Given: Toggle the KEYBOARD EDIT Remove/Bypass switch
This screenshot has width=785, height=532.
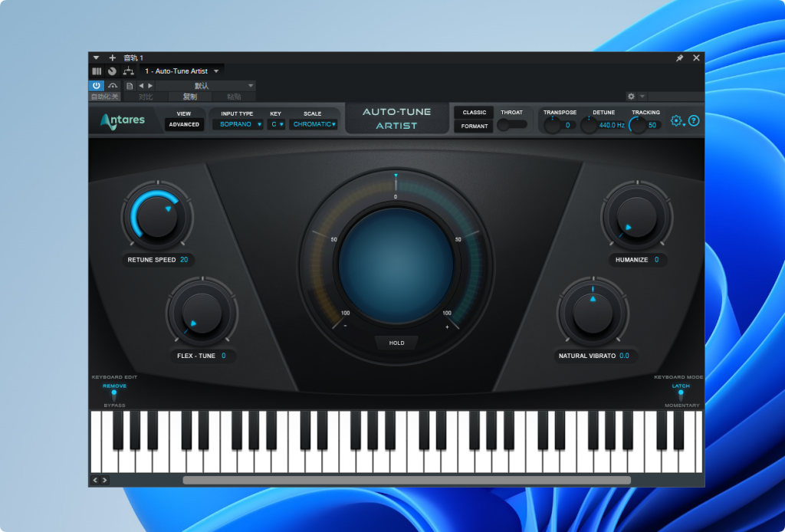Looking at the screenshot, I should pyautogui.click(x=114, y=396).
